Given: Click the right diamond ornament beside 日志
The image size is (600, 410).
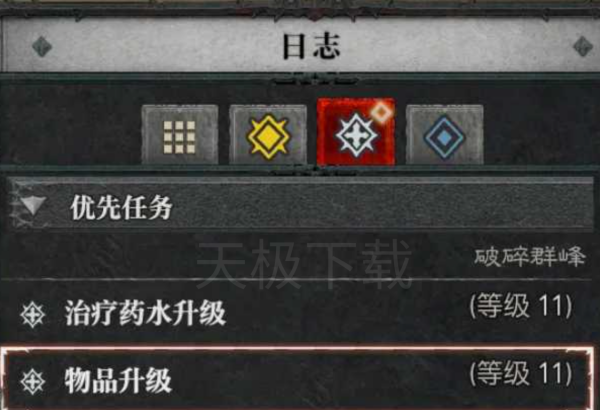Looking at the screenshot, I should click(x=582, y=47).
